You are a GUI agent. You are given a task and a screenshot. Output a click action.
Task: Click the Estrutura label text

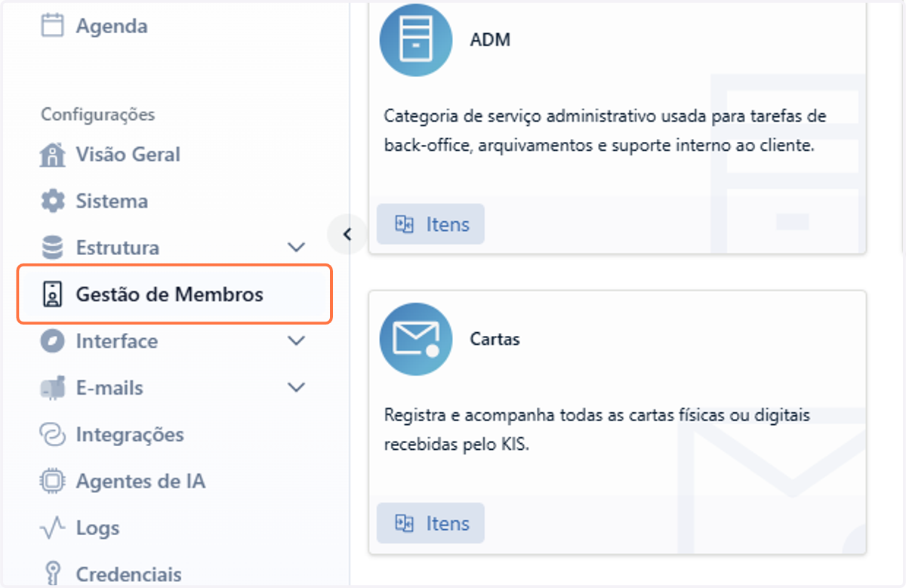118,248
